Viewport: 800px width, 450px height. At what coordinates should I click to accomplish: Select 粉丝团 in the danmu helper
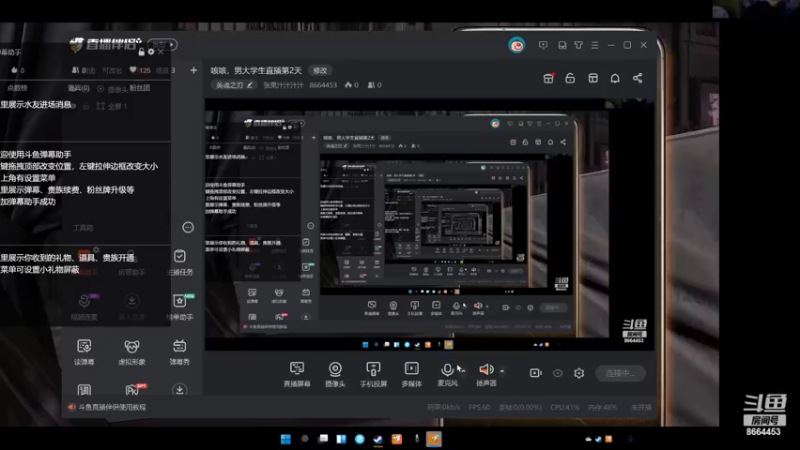(139, 88)
